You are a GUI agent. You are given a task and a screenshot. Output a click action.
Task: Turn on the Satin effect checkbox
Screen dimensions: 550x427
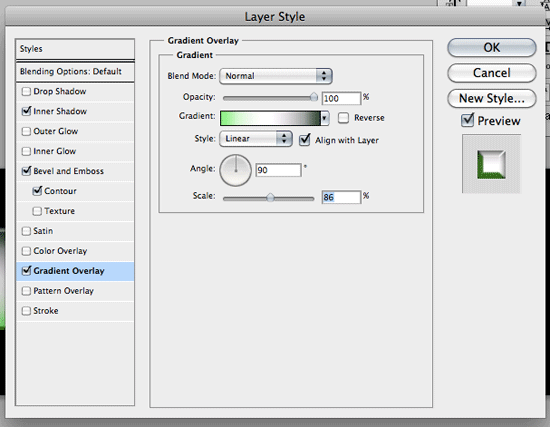click(x=26, y=231)
